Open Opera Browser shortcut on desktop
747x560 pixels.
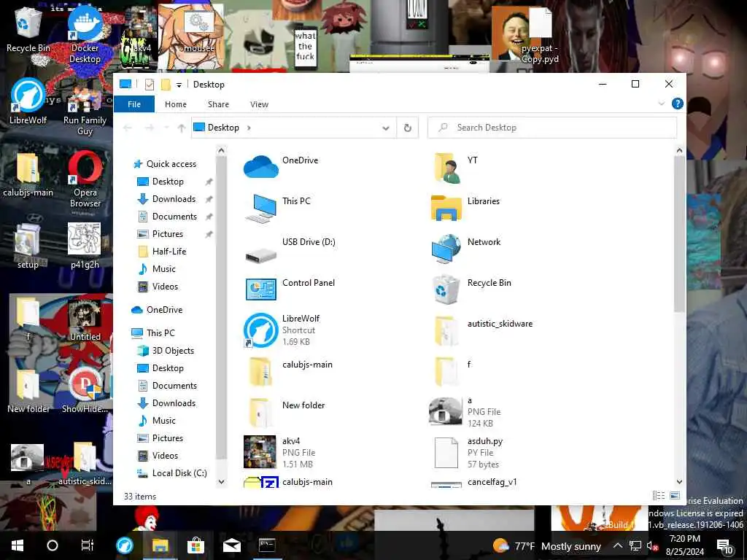pyautogui.click(x=85, y=179)
